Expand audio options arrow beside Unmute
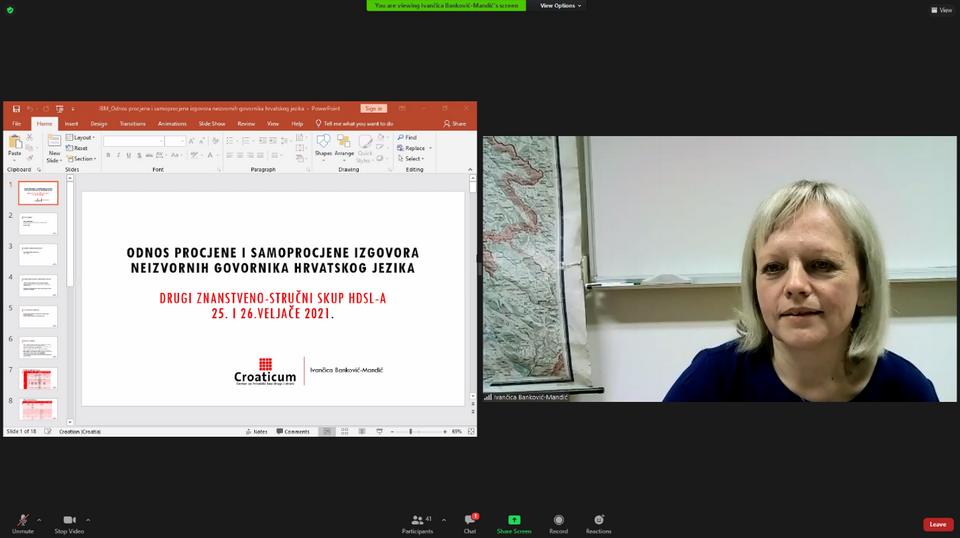 coord(39,520)
